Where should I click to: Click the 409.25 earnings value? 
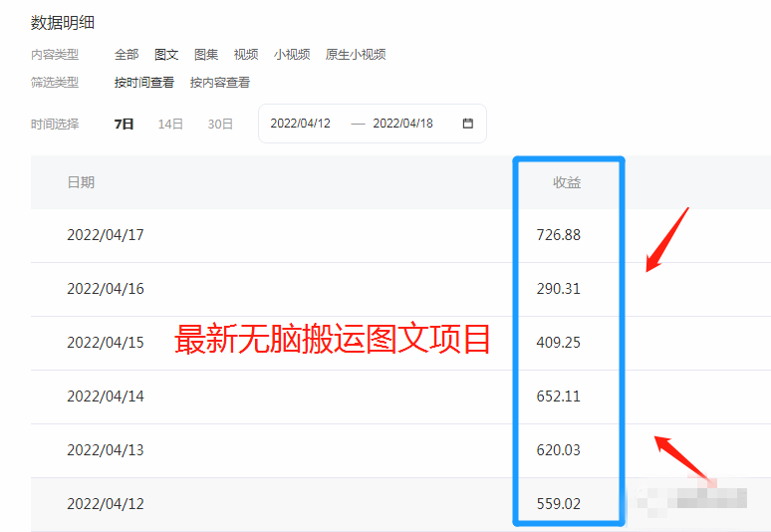[559, 342]
